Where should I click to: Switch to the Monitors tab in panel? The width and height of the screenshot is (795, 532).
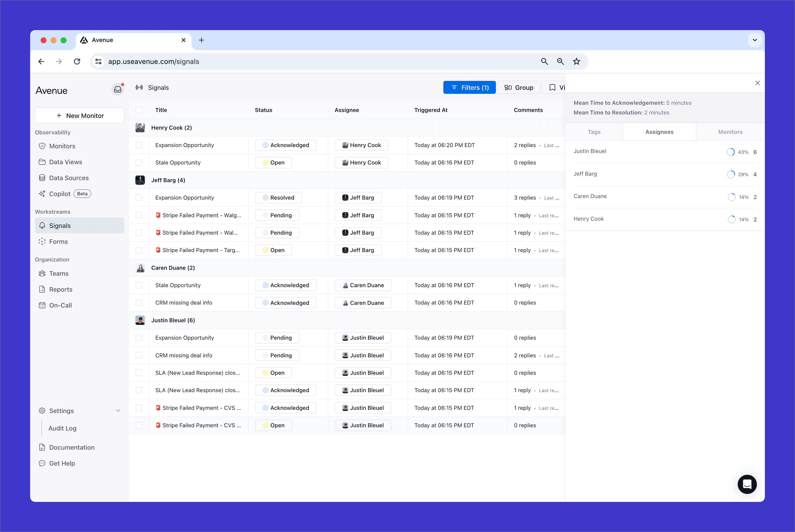730,132
